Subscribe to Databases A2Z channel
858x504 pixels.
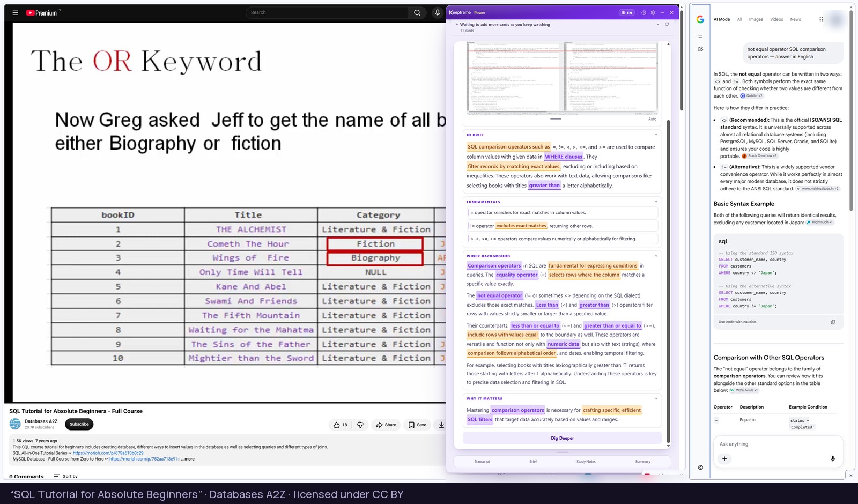pos(79,424)
